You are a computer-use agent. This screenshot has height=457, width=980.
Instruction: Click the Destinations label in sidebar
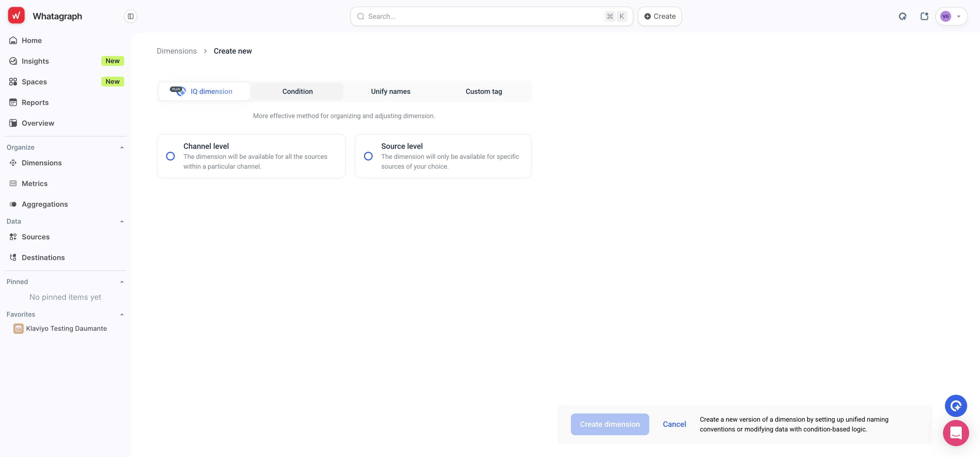pyautogui.click(x=43, y=257)
